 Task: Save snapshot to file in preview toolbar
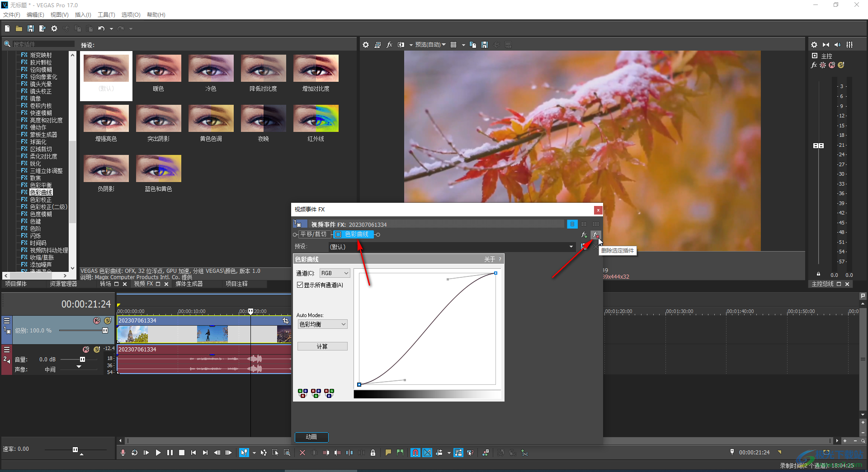pyautogui.click(x=485, y=45)
